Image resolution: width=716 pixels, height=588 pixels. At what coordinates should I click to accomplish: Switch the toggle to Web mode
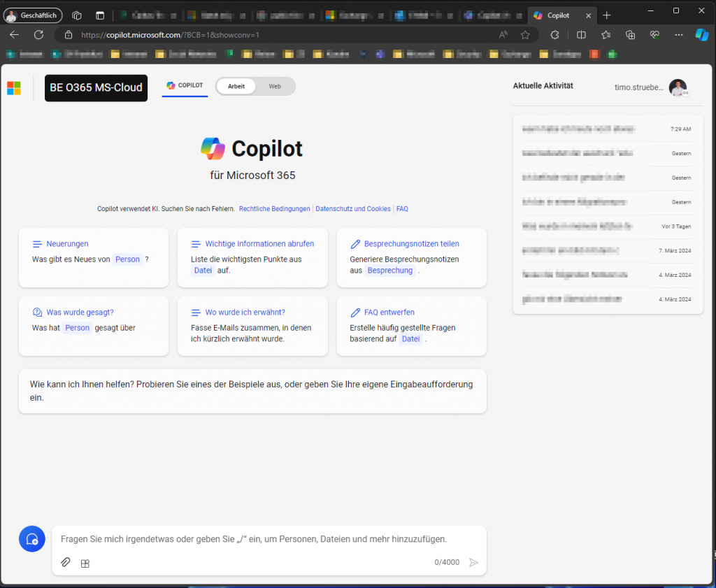[x=275, y=86]
